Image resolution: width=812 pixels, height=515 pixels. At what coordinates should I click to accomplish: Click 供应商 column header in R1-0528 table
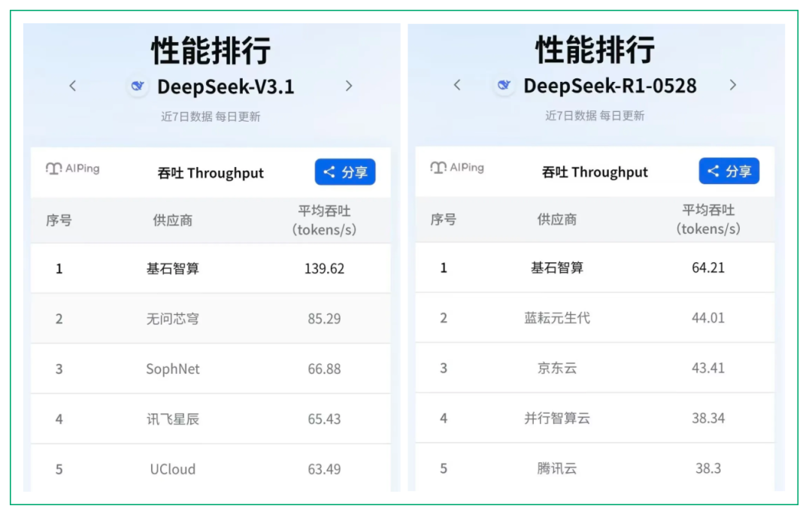[x=556, y=220]
